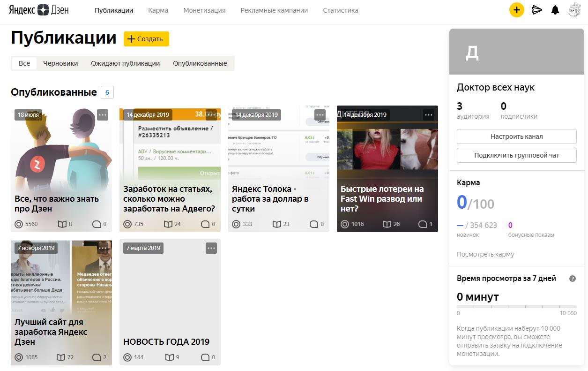Open the notifications bell
The height and width of the screenshot is (371, 588).
(x=555, y=10)
